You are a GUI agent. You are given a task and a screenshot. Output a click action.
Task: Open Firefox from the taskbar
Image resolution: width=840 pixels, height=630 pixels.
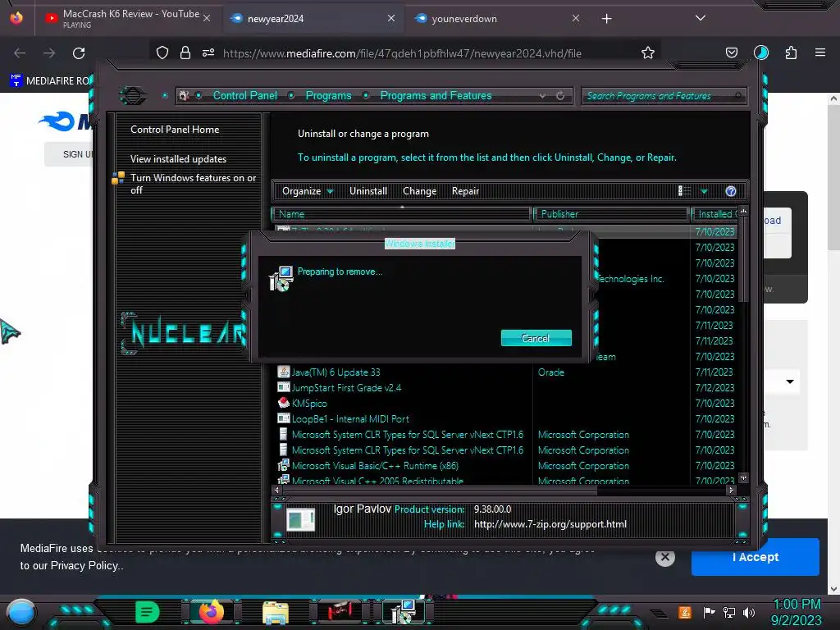(x=211, y=612)
